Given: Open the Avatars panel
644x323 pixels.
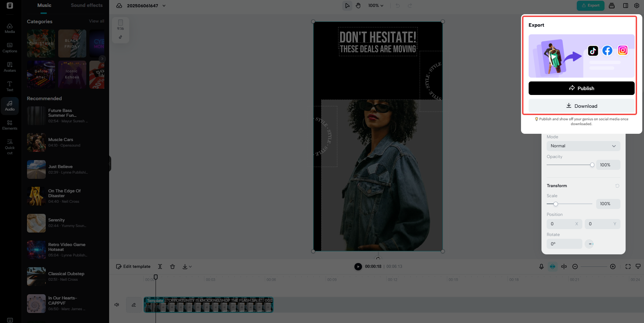Looking at the screenshot, I should tap(10, 67).
